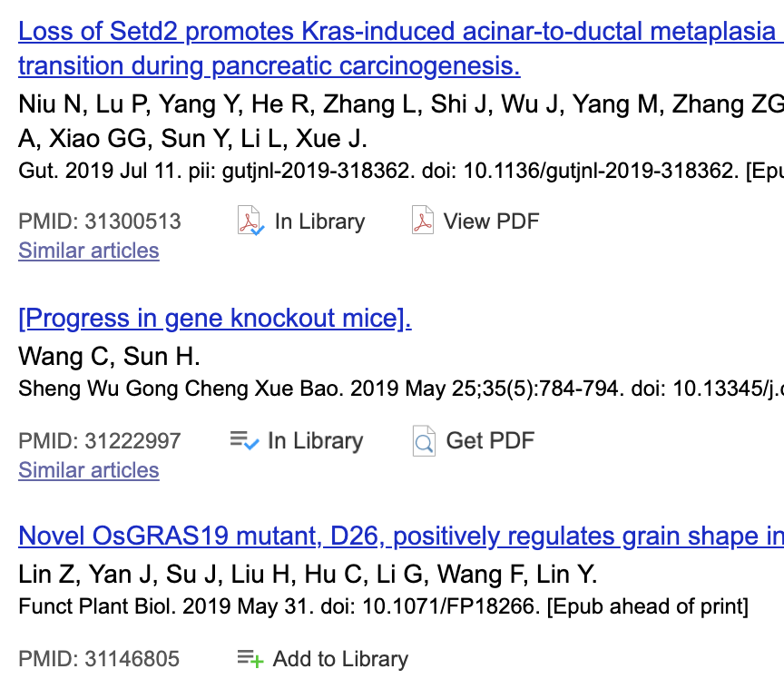Click Similar articles under the knockout mice paper
784x679 pixels.
88,470
